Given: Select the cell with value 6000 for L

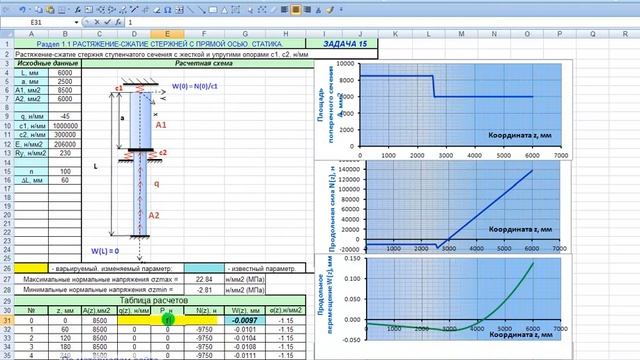Looking at the screenshot, I should click(x=64, y=73).
